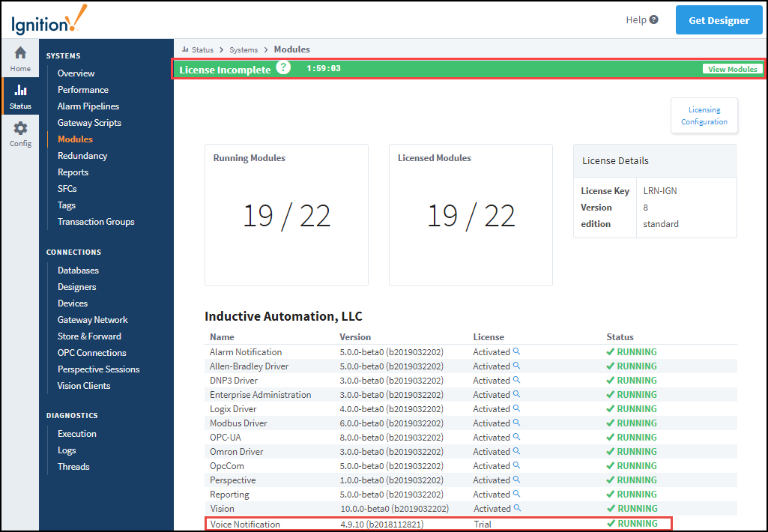
Task: Select Modules in the sidebar
Action: [75, 139]
